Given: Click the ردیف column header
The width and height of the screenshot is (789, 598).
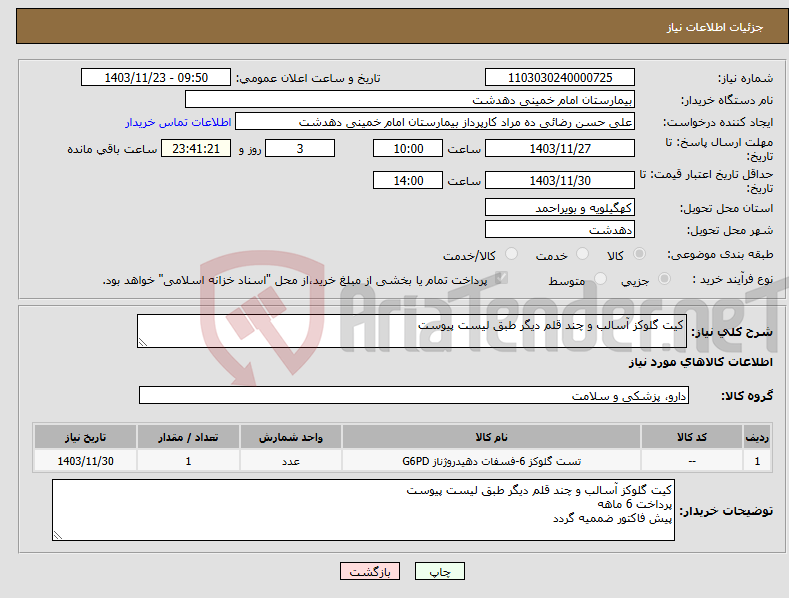Looking at the screenshot, I should (757, 437).
